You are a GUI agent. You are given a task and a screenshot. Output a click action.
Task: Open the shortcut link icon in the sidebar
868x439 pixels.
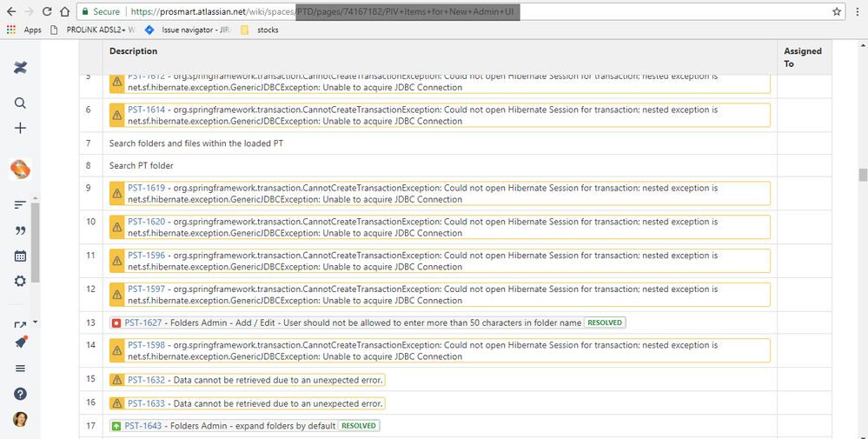(x=21, y=325)
